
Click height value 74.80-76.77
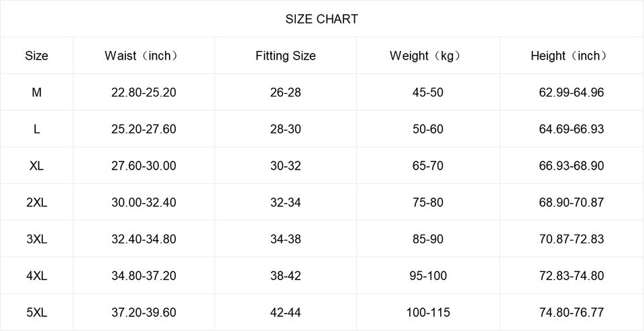click(x=571, y=312)
